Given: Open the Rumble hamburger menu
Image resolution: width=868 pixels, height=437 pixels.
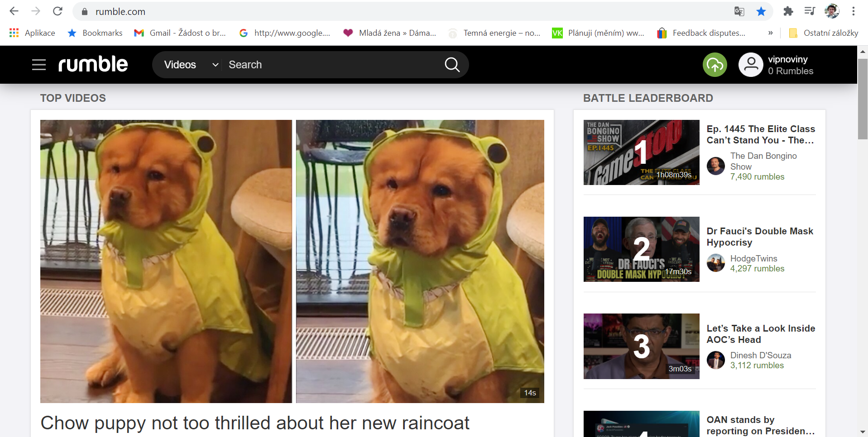Looking at the screenshot, I should [x=39, y=65].
